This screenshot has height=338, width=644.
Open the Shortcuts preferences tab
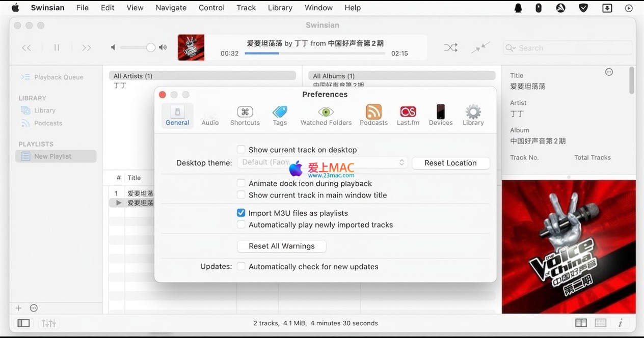245,116
